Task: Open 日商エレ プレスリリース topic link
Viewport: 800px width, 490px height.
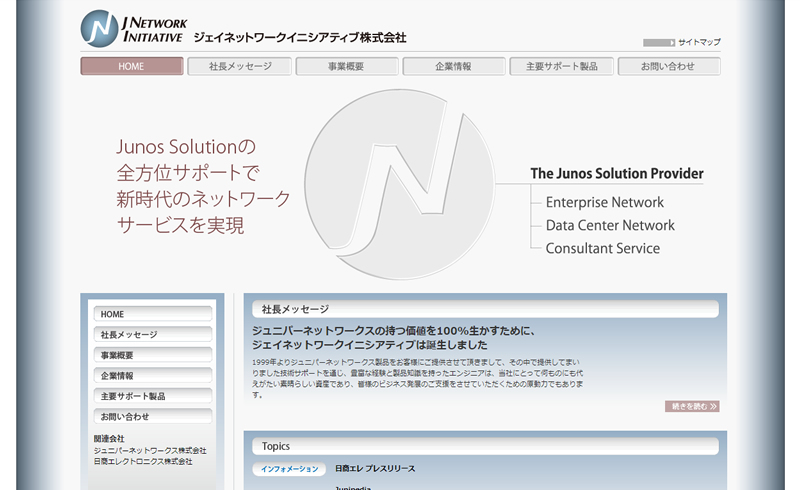Action: click(375, 469)
